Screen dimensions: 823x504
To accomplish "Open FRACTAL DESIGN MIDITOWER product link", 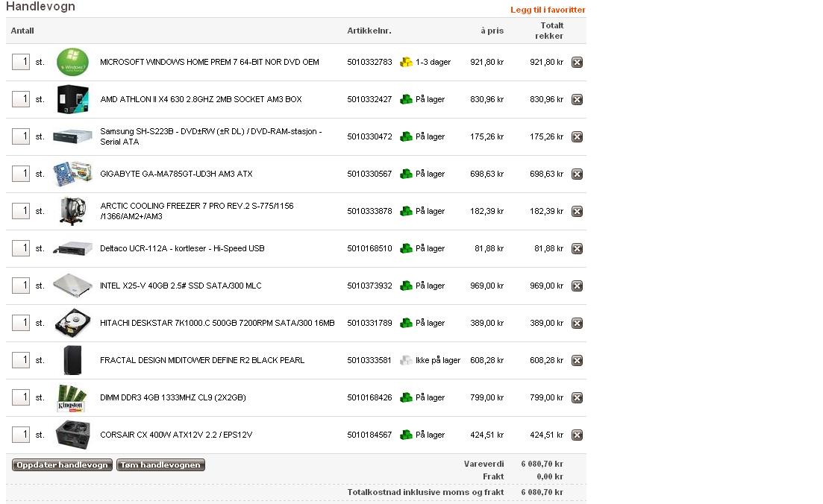I will (202, 360).
